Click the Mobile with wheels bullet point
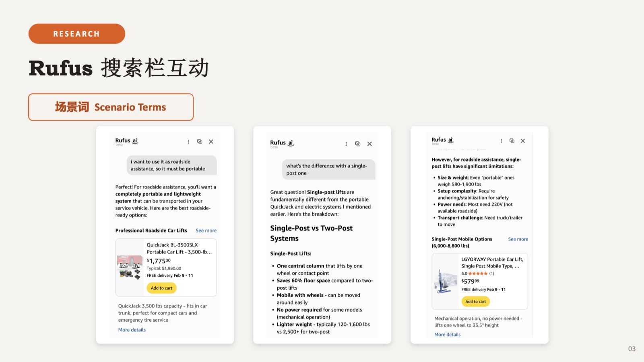Screen dimensions: 644x362 [x=318, y=298]
